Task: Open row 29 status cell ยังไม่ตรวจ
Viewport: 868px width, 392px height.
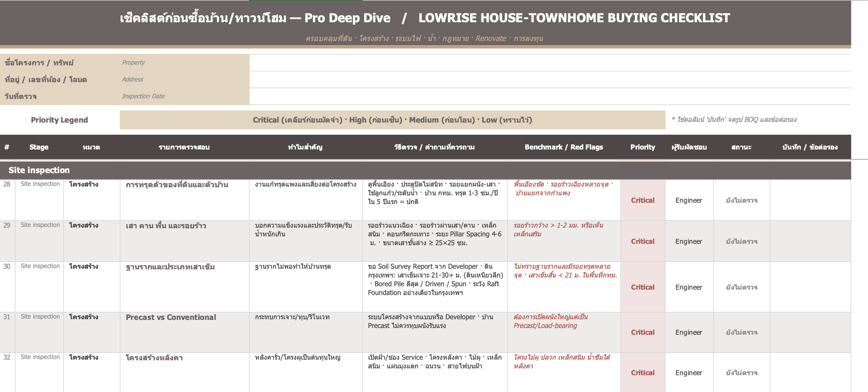Action: click(x=741, y=241)
